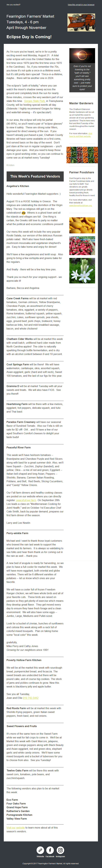Click the white tuberose flower photo

click(82, 270)
